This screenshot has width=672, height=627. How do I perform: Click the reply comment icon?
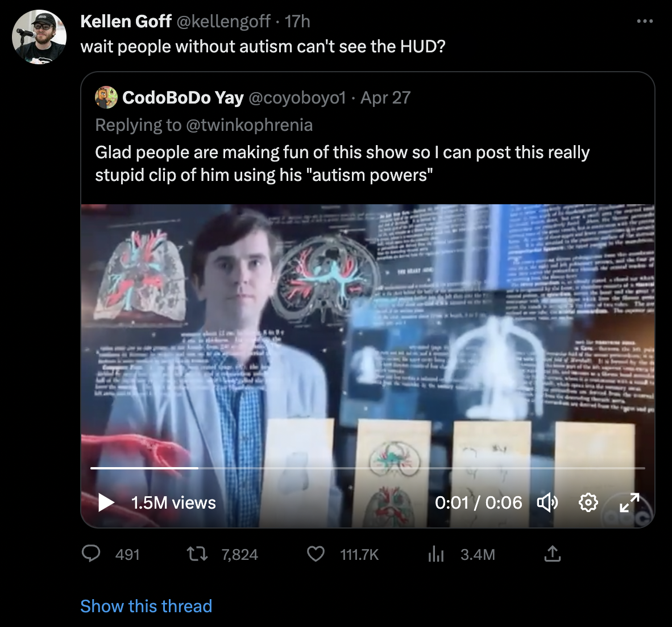91,554
